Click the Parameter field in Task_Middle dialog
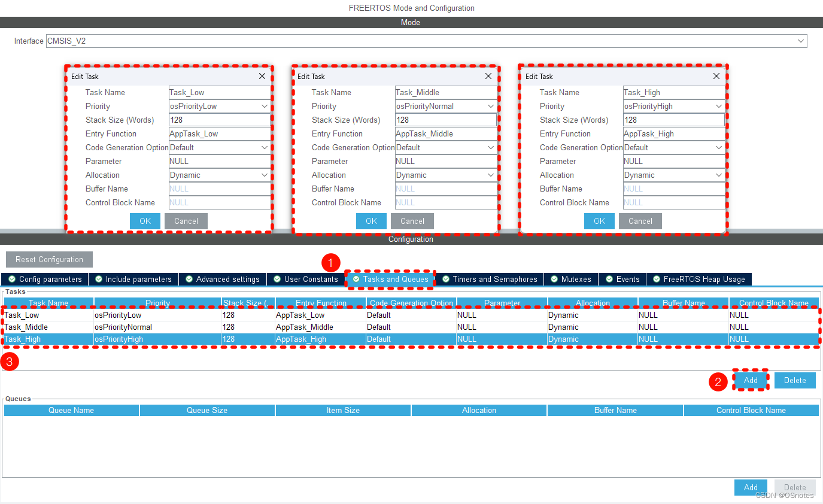This screenshot has width=823, height=504. point(446,161)
